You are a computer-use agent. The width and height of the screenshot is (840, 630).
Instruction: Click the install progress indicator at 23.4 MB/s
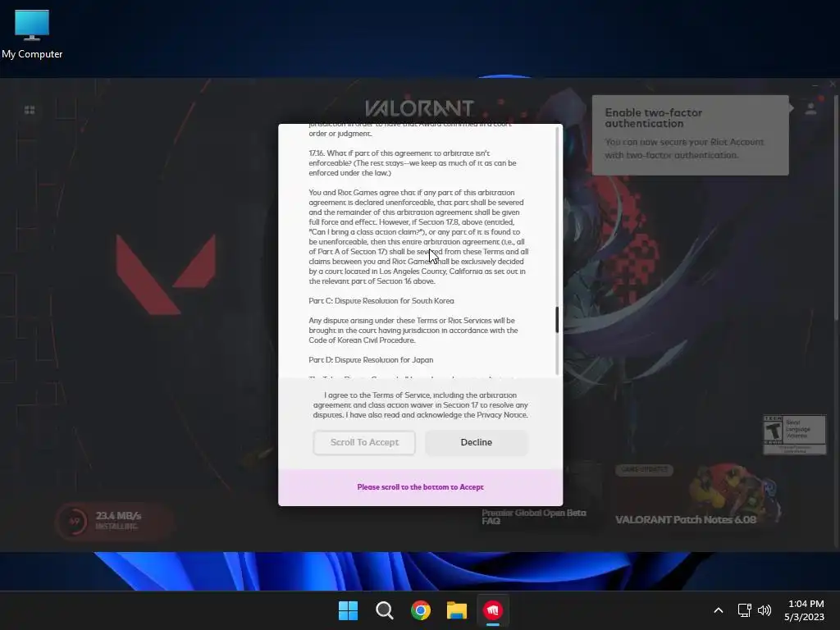(113, 520)
